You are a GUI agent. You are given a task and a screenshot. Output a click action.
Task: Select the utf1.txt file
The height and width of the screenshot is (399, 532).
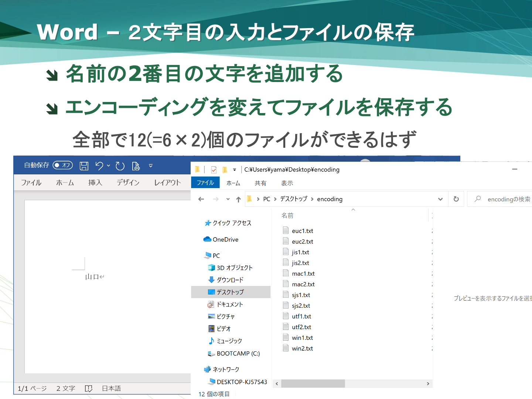[301, 317]
